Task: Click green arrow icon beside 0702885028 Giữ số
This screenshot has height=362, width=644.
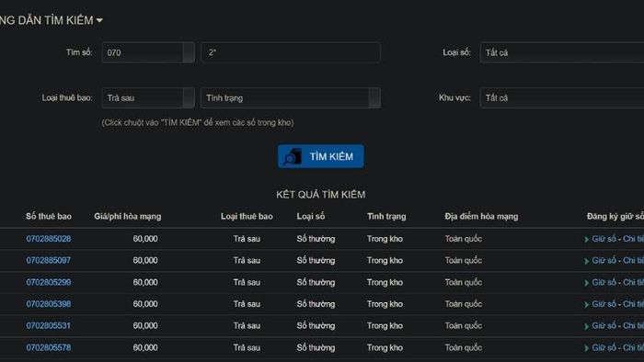Action: (587, 240)
